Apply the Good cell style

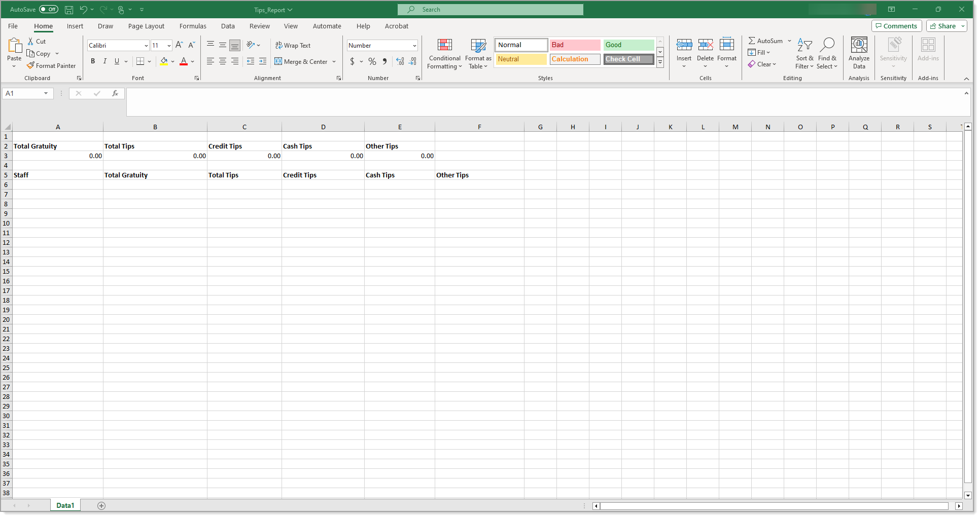tap(628, 45)
